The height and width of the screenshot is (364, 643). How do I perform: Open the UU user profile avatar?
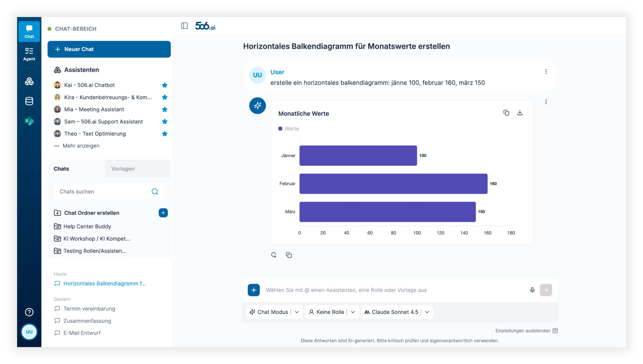coord(29,332)
